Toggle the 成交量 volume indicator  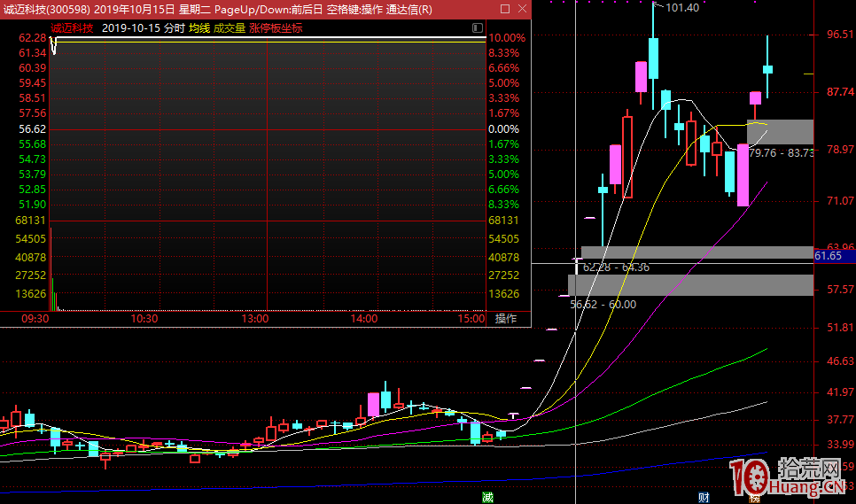point(230,27)
